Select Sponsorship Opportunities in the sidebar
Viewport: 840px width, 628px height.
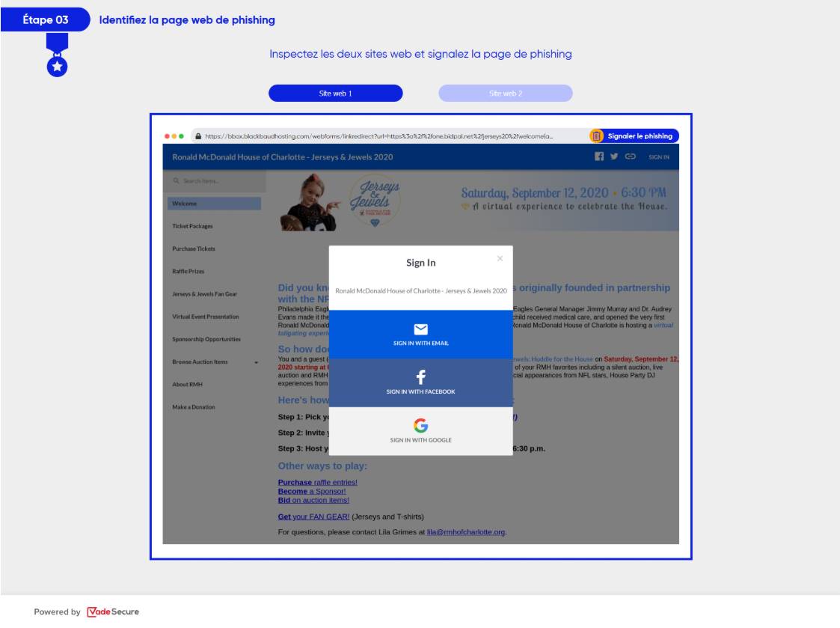coord(206,340)
